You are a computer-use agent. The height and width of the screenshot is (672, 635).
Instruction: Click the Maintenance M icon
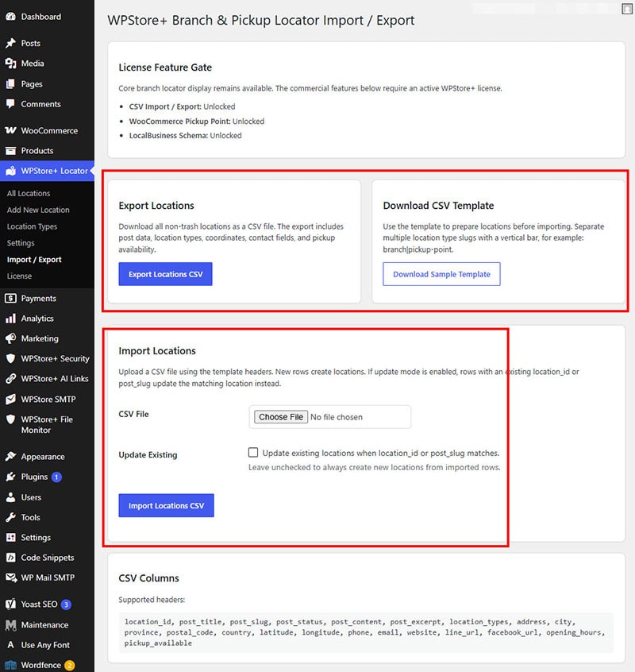tap(10, 625)
